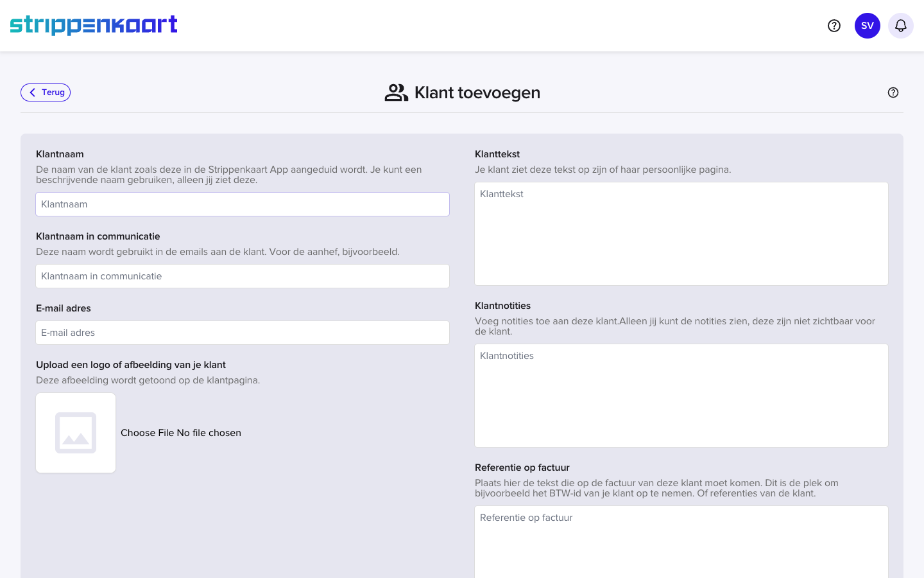Click the 'E-mail adres' field label
The height and width of the screenshot is (578, 924).
pos(64,308)
